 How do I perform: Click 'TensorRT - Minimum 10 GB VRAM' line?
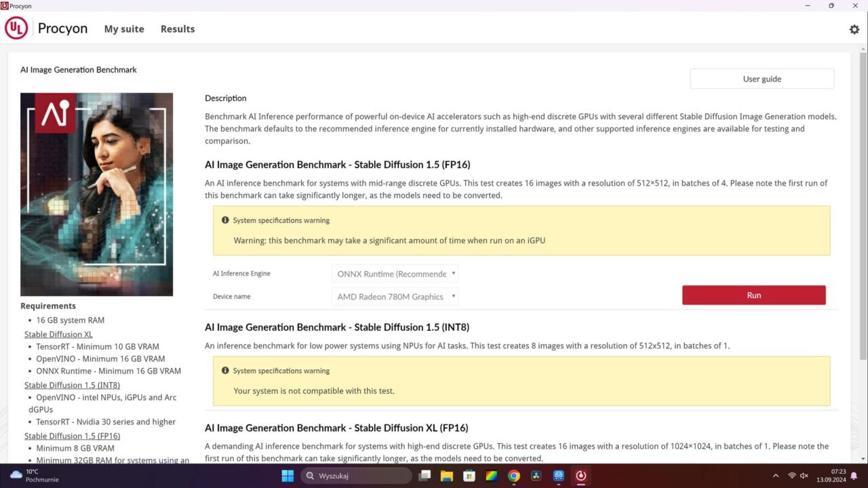[x=98, y=346]
